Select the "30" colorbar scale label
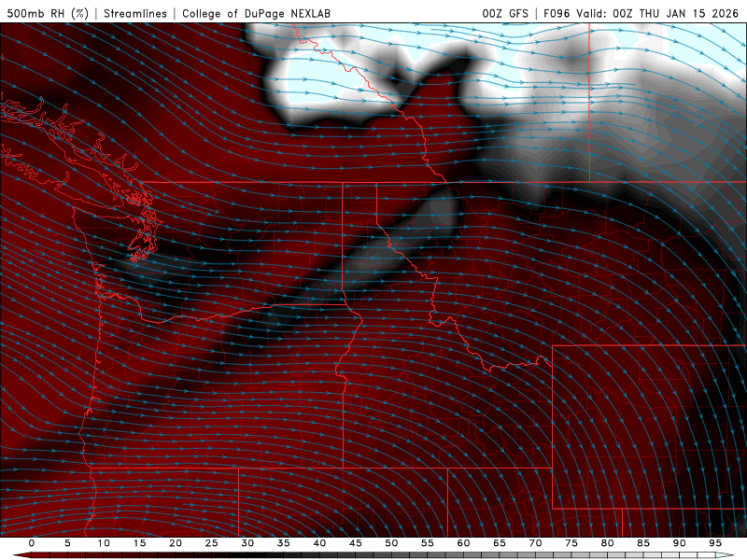Screen dimensions: 747x560 point(247,543)
